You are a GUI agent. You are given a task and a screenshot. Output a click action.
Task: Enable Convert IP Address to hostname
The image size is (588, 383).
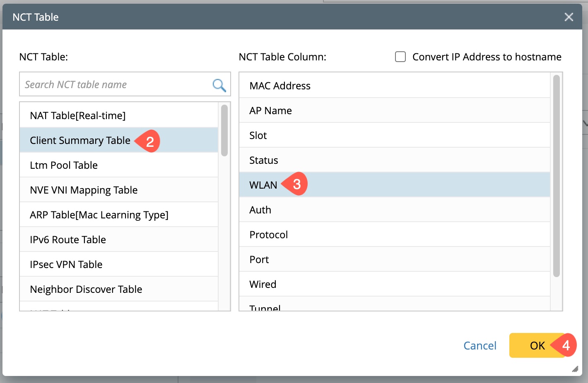click(400, 57)
